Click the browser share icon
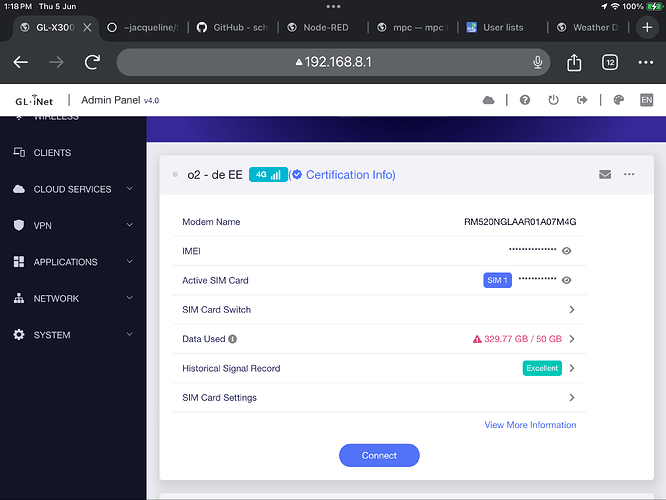 pos(574,62)
